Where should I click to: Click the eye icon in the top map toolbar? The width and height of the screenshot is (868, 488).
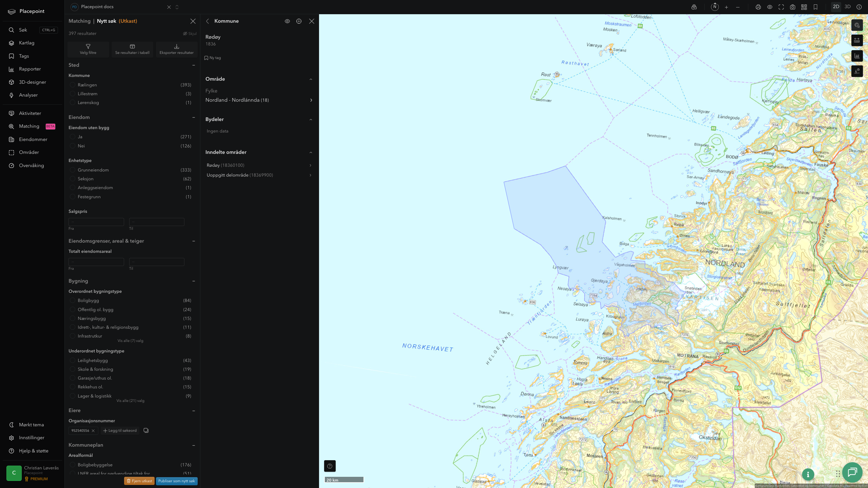click(770, 7)
